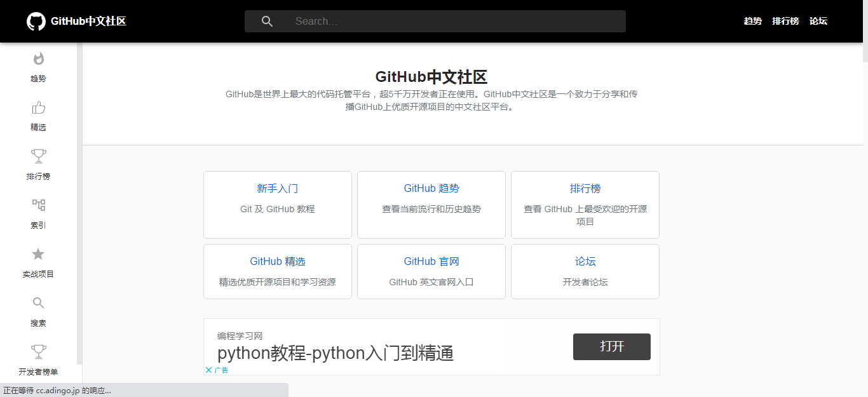
Task: Go to 排行榜 in top navigation
Action: (x=785, y=21)
